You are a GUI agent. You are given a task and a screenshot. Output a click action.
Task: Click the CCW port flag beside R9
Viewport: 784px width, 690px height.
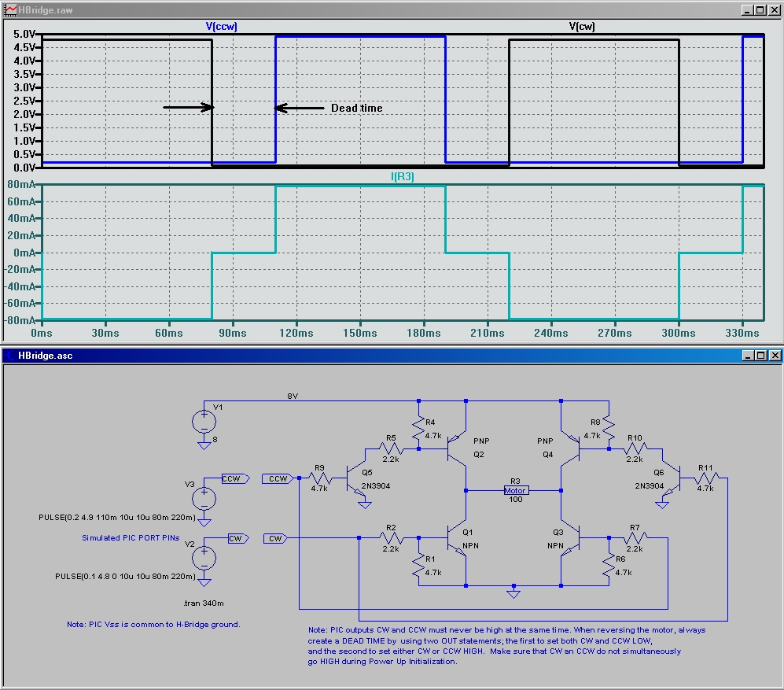pos(277,479)
